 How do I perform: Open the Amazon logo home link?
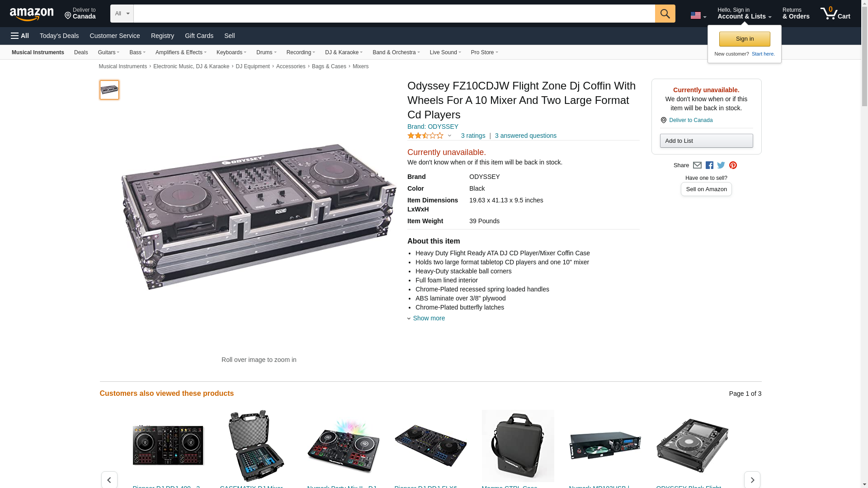pos(32,14)
